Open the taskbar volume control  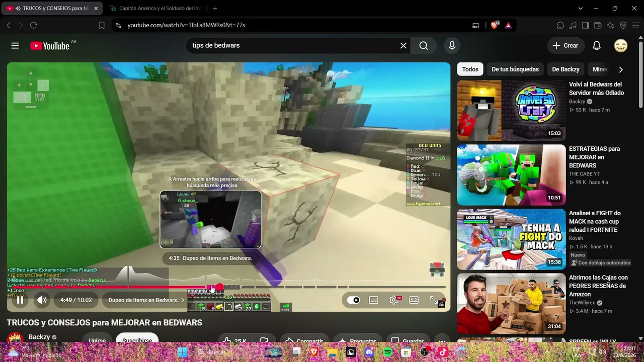point(602,352)
